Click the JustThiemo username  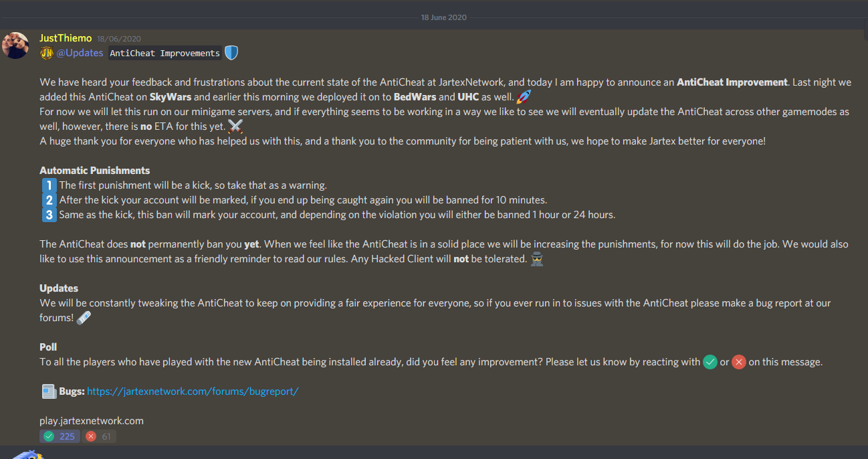pyautogui.click(x=66, y=38)
